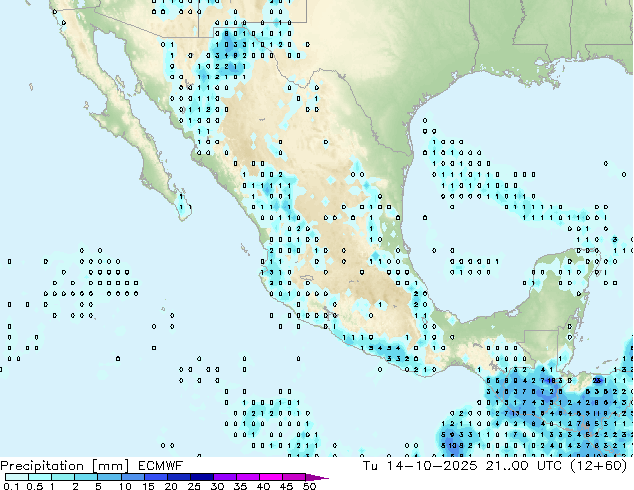
Task: Select the 40–45 mm magenta legend swatch
Action: pos(271,477)
